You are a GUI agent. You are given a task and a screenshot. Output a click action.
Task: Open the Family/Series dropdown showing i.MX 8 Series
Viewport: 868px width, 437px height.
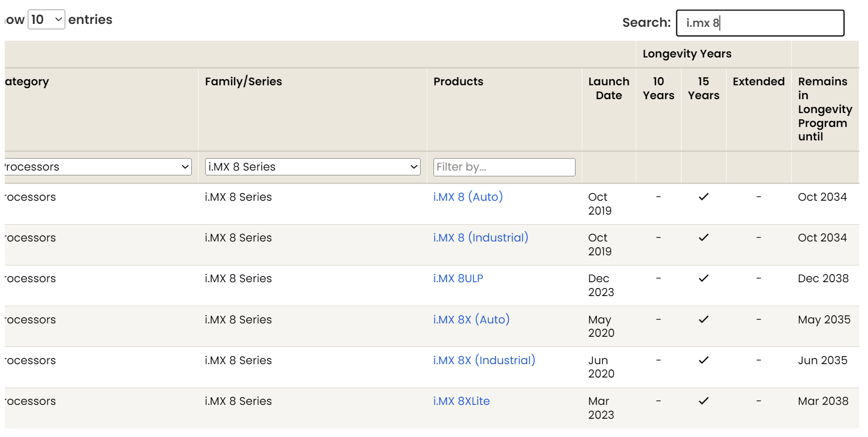pyautogui.click(x=312, y=167)
